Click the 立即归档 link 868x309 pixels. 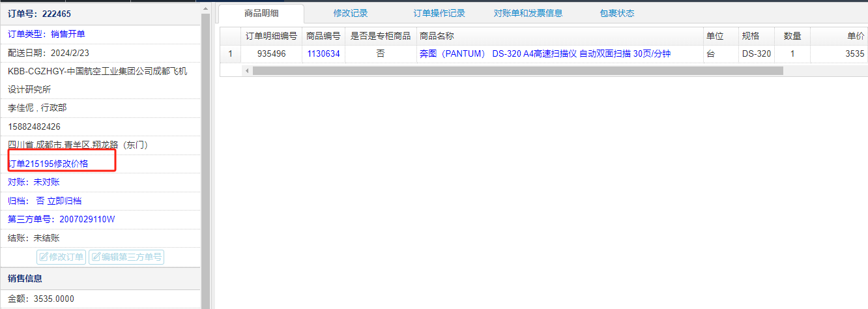(x=65, y=201)
